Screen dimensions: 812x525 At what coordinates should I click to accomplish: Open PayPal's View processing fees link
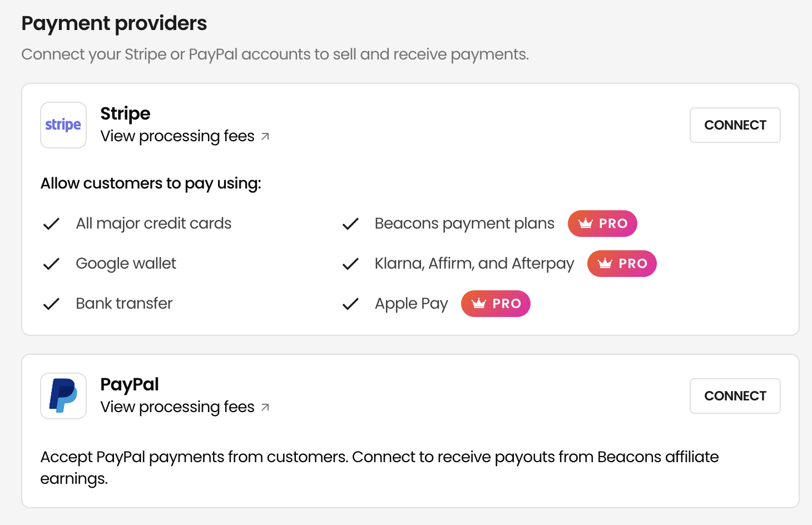pos(177,407)
